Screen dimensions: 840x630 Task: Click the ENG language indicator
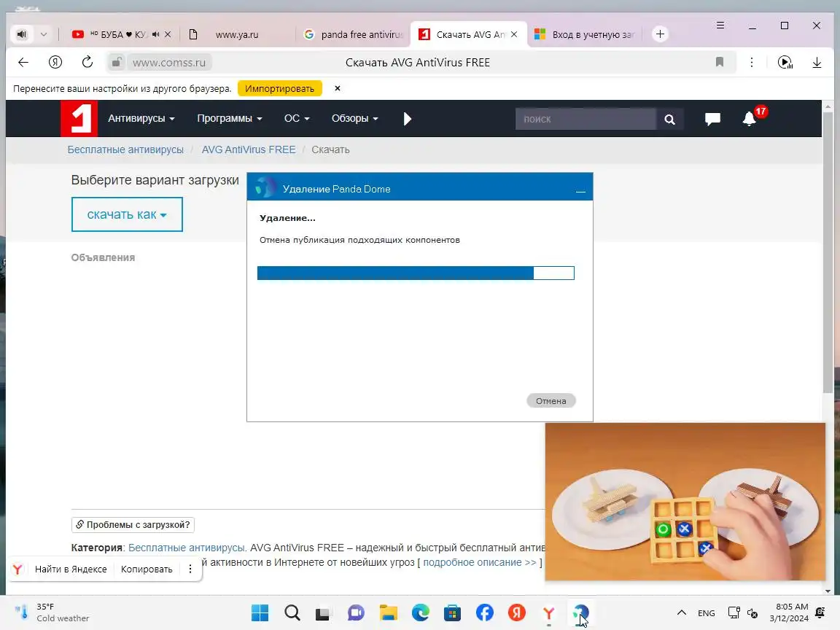tap(706, 612)
